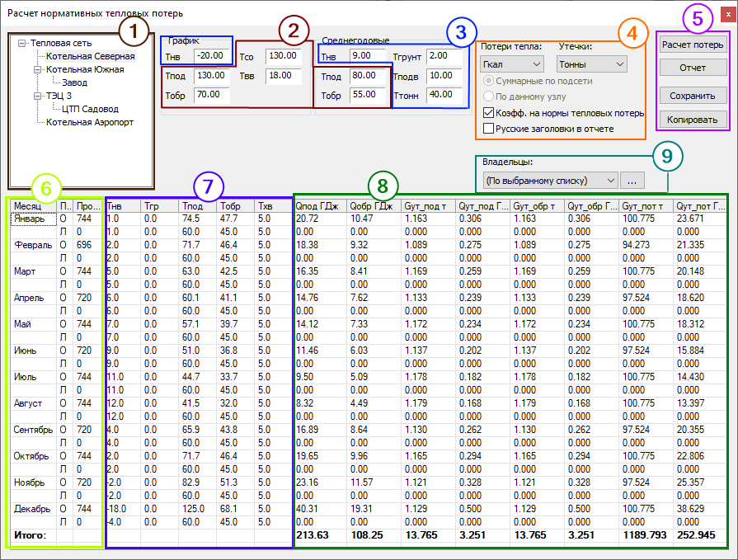Click the ellipsis button next to Владельцы

[632, 179]
